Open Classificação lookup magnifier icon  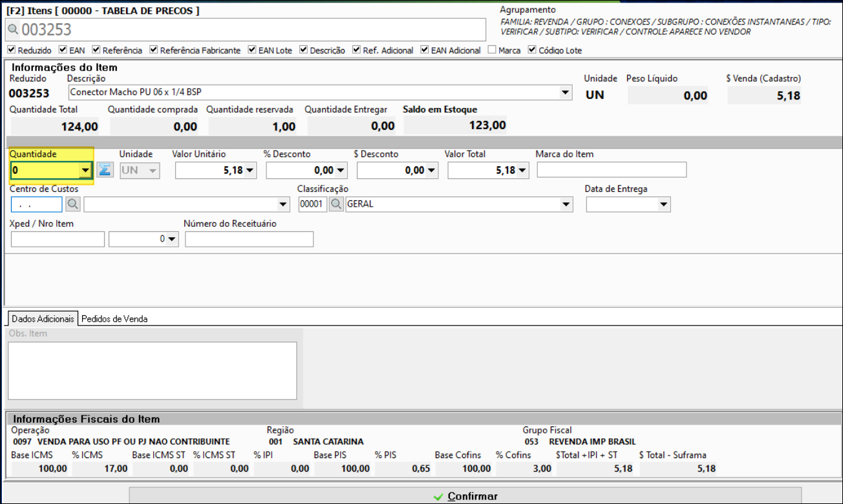click(x=336, y=204)
